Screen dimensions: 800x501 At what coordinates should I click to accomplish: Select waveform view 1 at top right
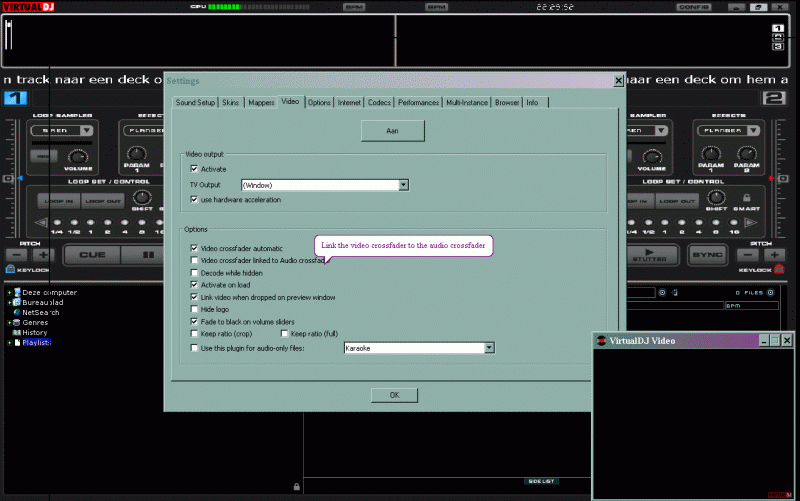pyautogui.click(x=778, y=28)
